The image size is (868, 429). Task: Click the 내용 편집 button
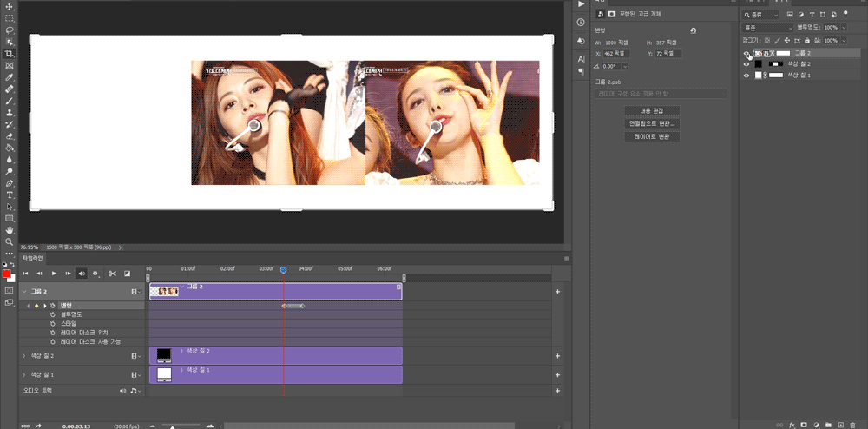point(652,110)
